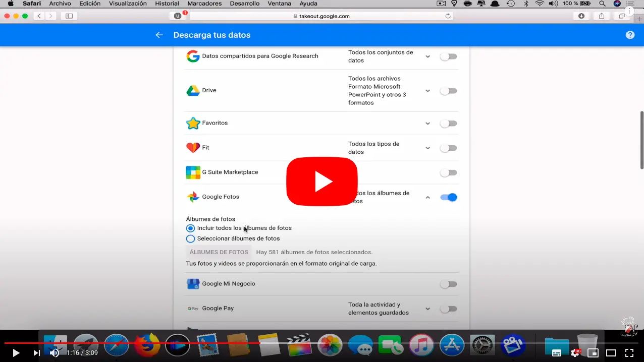The width and height of the screenshot is (644, 362).
Task: Open the Safari share menu
Action: pos(602,16)
